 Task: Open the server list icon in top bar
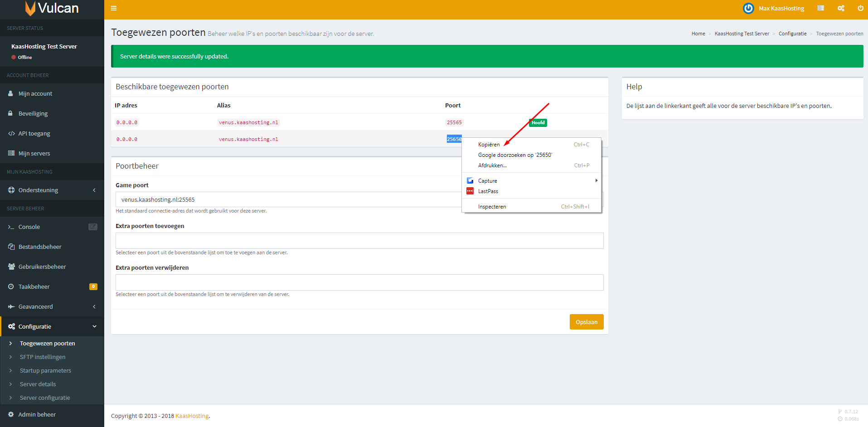820,8
